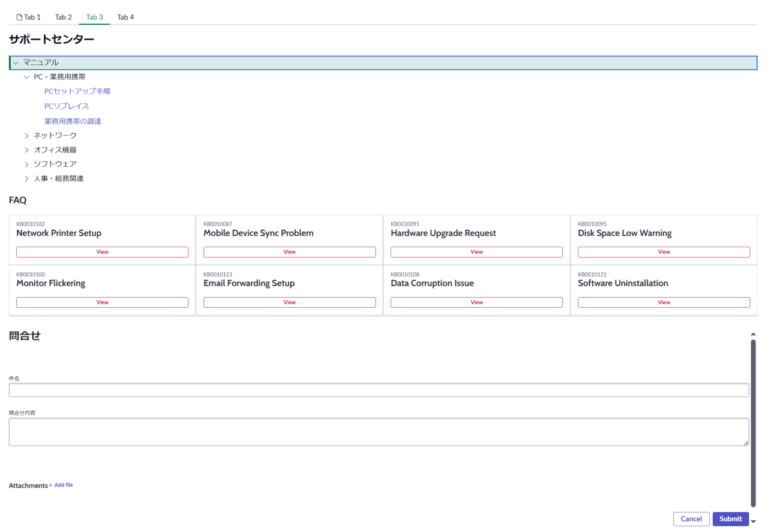
Task: View the Software Uninstallation article
Action: click(664, 302)
